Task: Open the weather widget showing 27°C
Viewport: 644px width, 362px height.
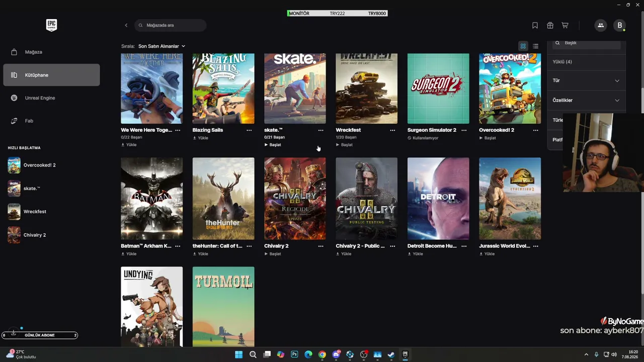Action: [20, 354]
